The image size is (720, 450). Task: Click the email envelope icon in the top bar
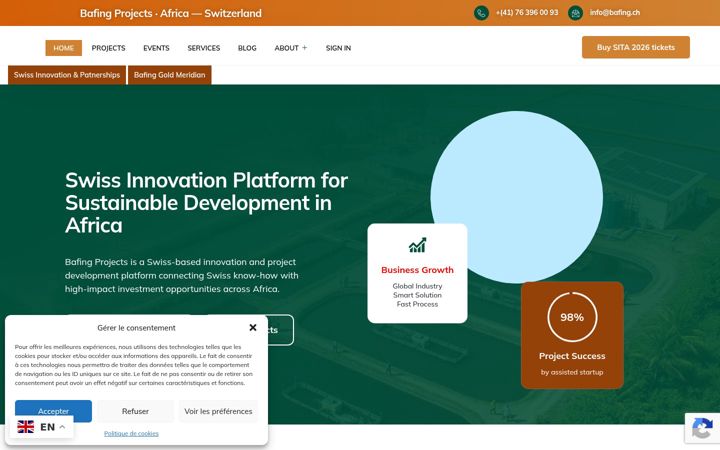coord(575,13)
